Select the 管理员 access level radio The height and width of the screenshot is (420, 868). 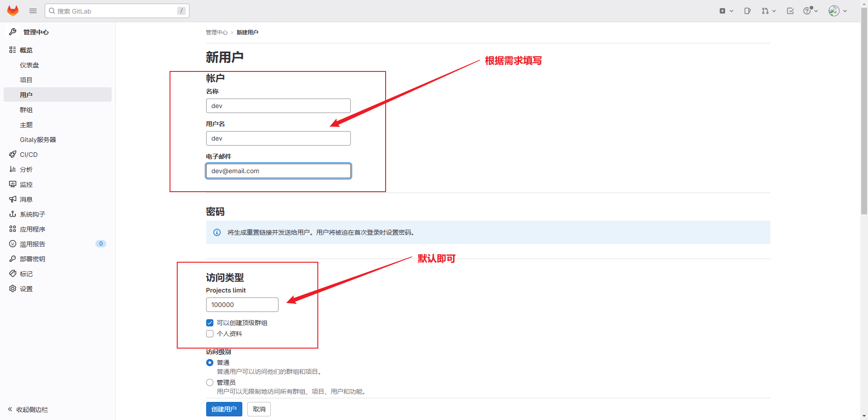click(210, 382)
